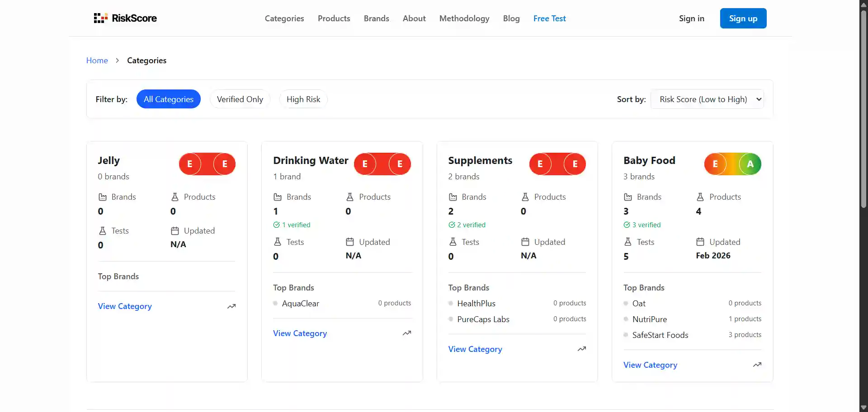Click the verified checkmark icon in Drinking Water card

pyautogui.click(x=276, y=225)
